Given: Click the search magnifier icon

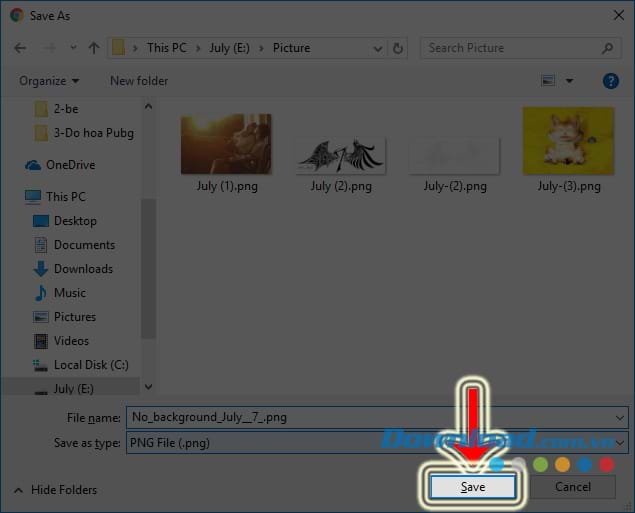Looking at the screenshot, I should (x=607, y=48).
